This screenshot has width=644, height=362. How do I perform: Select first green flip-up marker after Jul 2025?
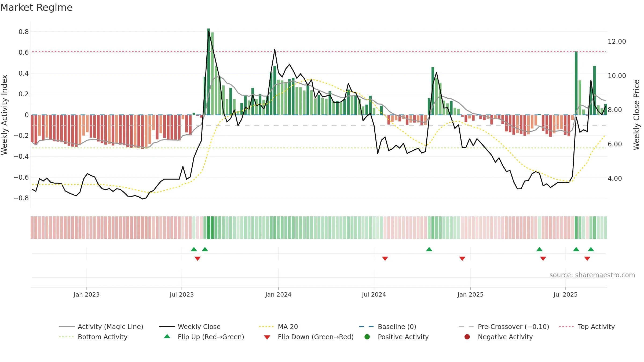coord(576,249)
